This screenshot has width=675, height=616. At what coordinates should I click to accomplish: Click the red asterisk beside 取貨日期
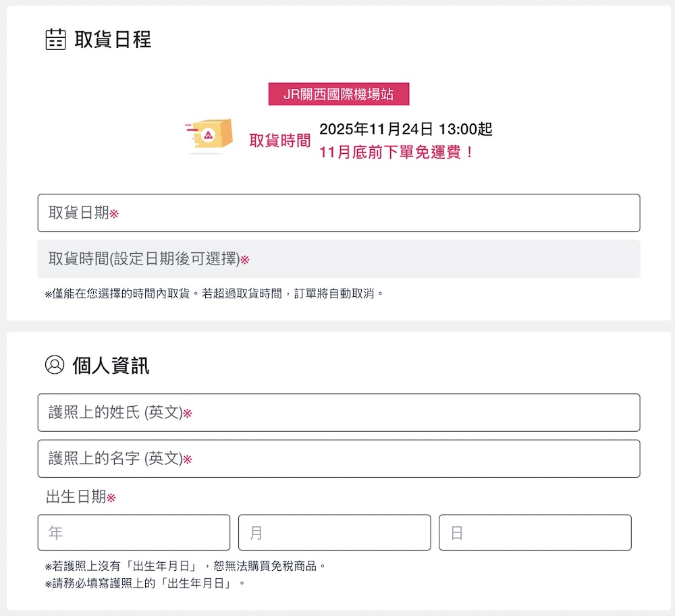click(x=115, y=213)
